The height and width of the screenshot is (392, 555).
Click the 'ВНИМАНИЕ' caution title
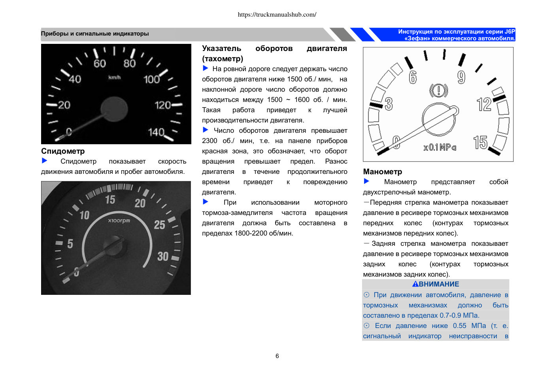click(x=439, y=284)
